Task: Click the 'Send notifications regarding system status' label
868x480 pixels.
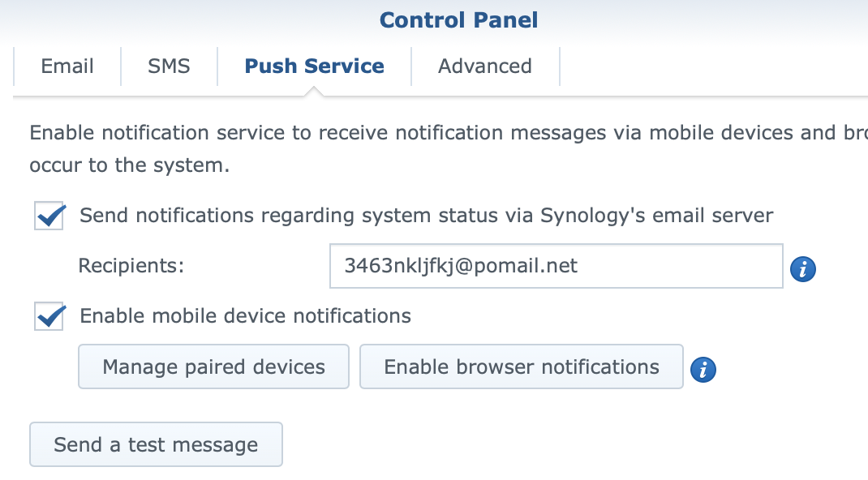Action: click(x=426, y=215)
